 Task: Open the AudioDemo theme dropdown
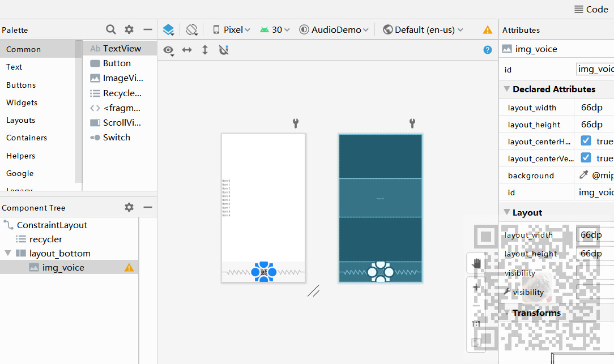click(334, 30)
